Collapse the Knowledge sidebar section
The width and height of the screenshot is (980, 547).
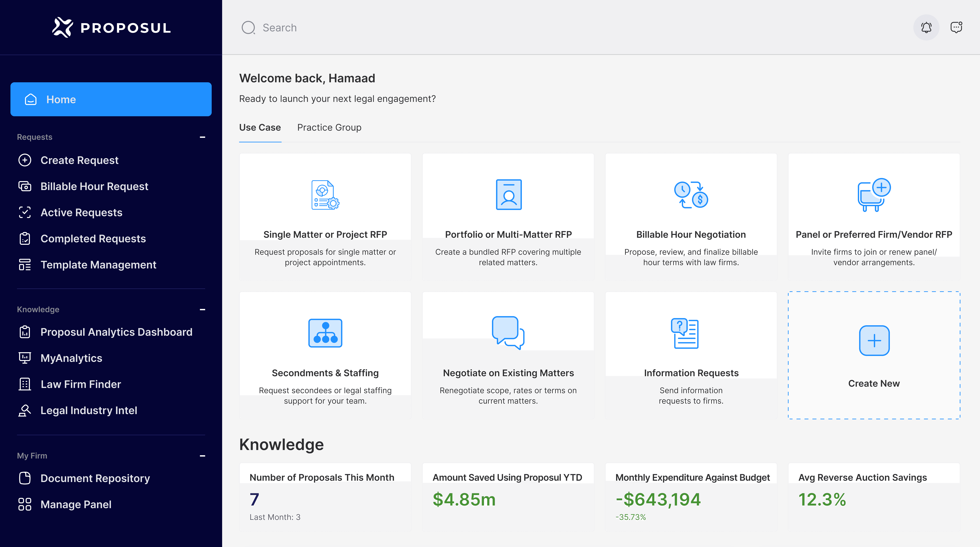pos(202,310)
